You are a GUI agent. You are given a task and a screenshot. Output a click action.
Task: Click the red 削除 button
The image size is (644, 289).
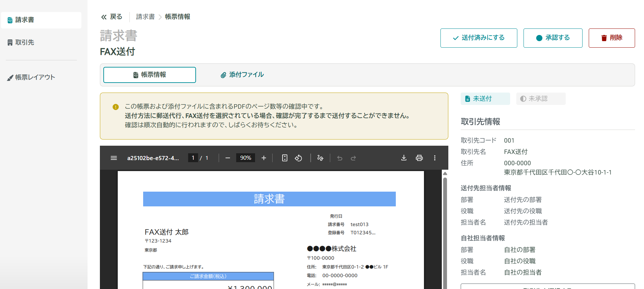coord(611,38)
